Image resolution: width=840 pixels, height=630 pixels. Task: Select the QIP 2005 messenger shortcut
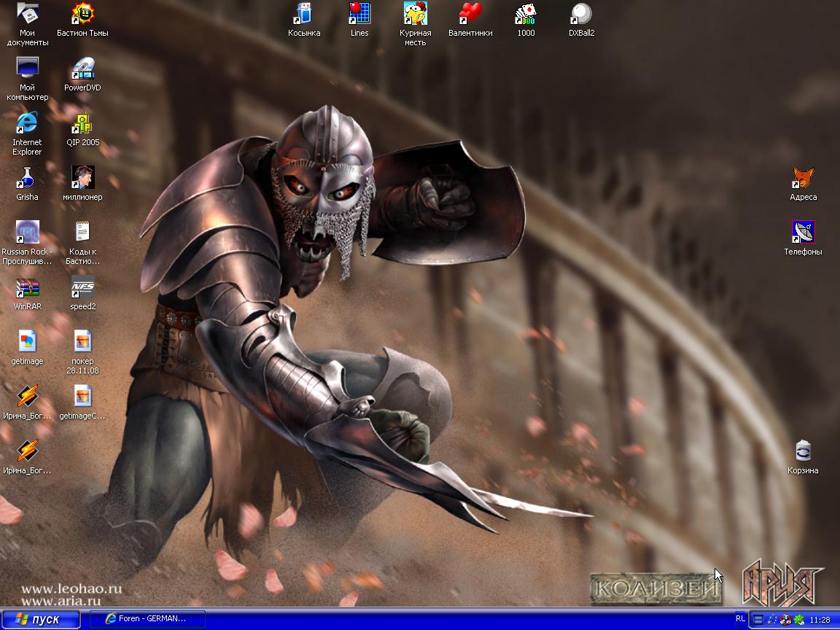82,129
